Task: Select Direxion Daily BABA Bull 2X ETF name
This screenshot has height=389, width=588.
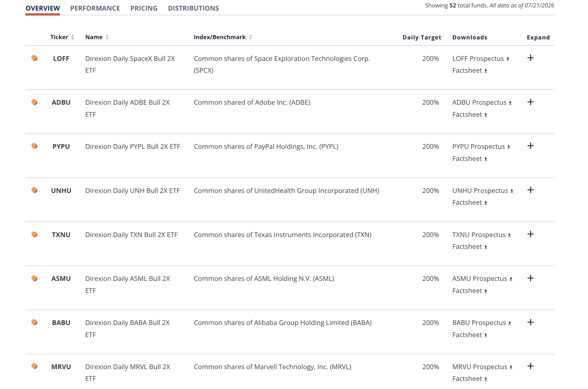Action: (x=127, y=329)
